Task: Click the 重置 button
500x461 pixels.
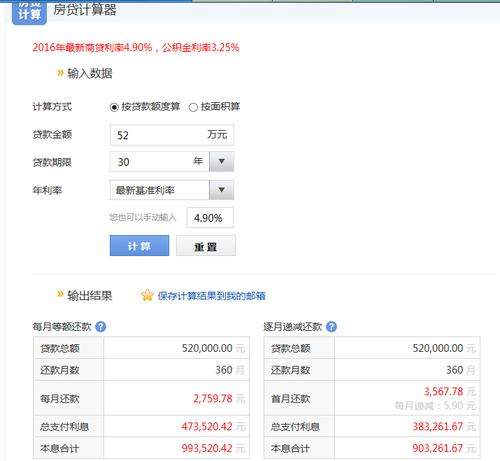Action: tap(206, 246)
